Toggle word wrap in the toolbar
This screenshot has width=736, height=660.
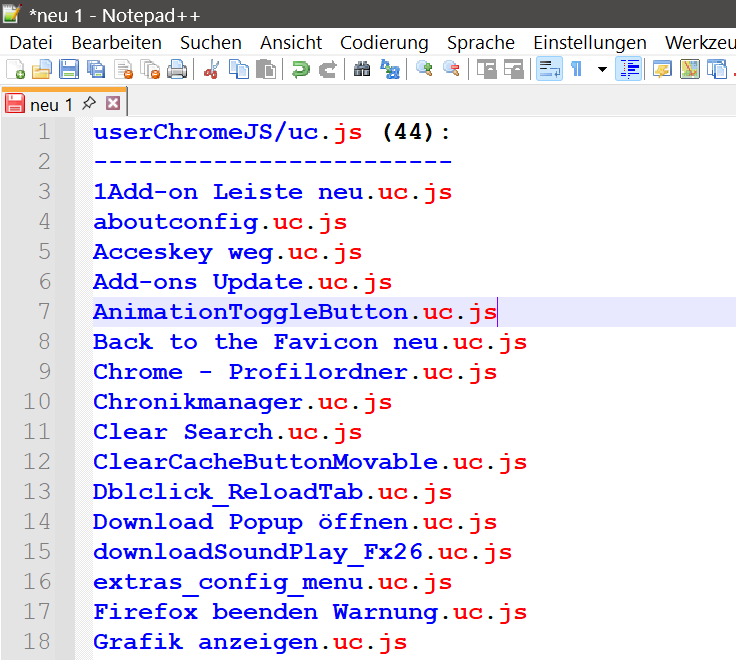pos(549,69)
